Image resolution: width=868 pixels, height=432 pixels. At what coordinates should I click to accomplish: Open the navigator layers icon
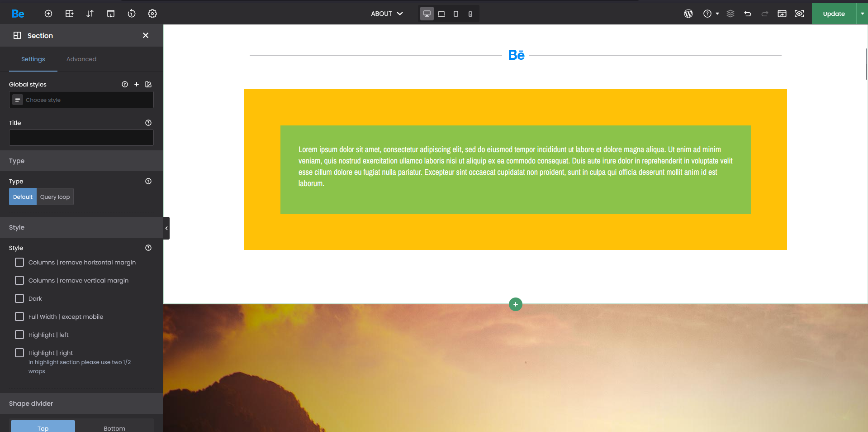click(x=730, y=14)
